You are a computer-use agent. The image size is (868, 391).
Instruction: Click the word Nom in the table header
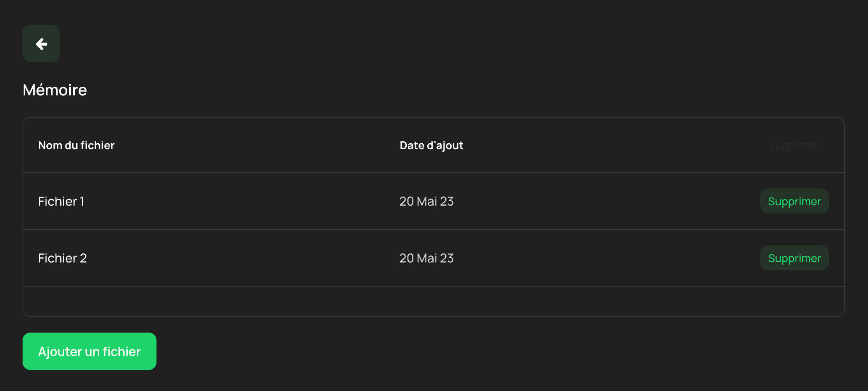tap(50, 145)
